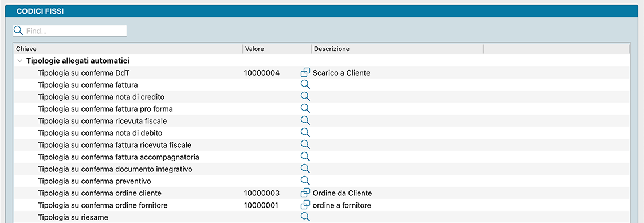
Task: Click description Scarico a Cliente
Action: tap(341, 73)
